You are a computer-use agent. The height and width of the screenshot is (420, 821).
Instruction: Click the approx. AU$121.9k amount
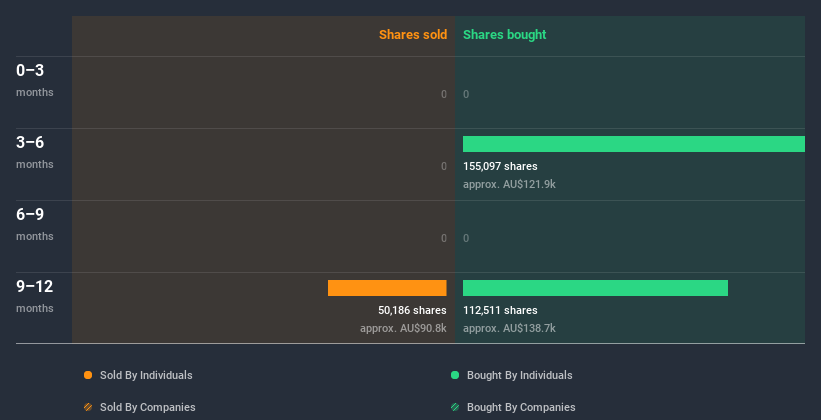point(509,184)
